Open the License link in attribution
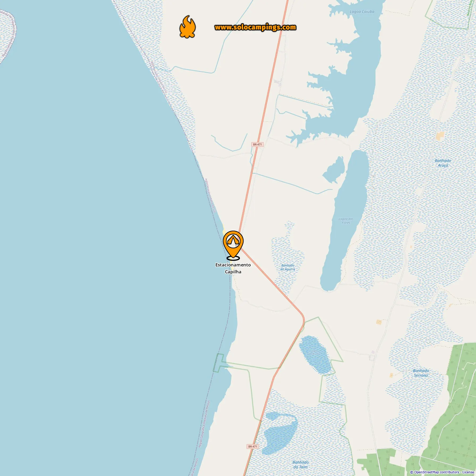 (468, 472)
